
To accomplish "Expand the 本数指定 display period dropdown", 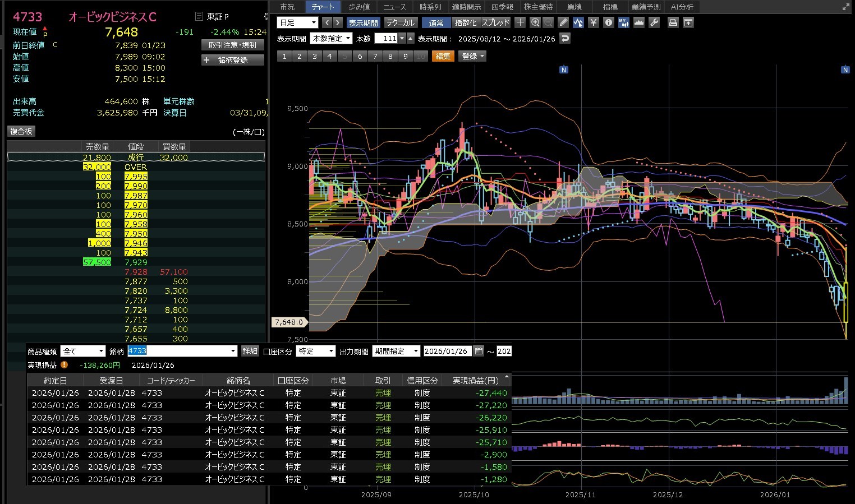I will point(332,39).
